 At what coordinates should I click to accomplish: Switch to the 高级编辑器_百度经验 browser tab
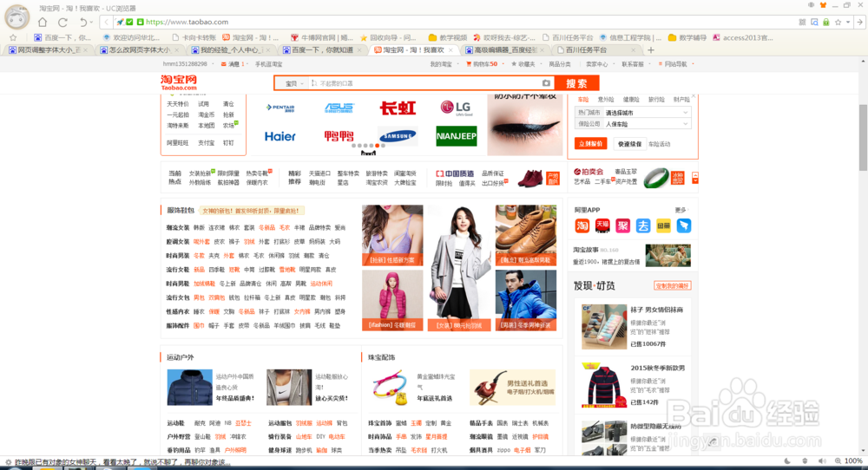click(505, 49)
